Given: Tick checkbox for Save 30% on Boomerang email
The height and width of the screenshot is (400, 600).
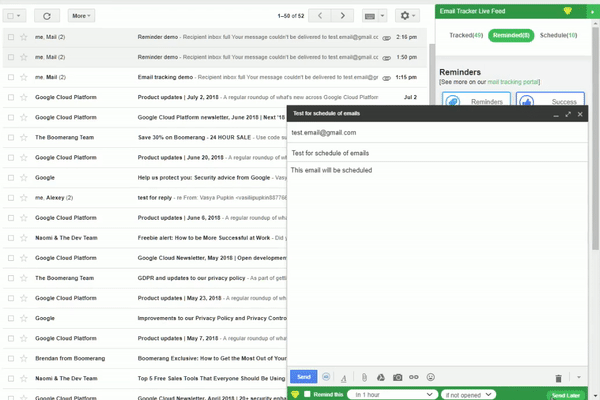Looking at the screenshot, I should tap(11, 137).
